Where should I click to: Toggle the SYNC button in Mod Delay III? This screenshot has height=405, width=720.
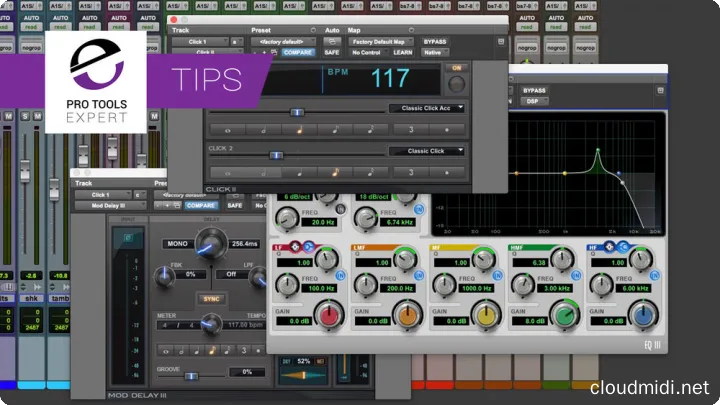(208, 297)
